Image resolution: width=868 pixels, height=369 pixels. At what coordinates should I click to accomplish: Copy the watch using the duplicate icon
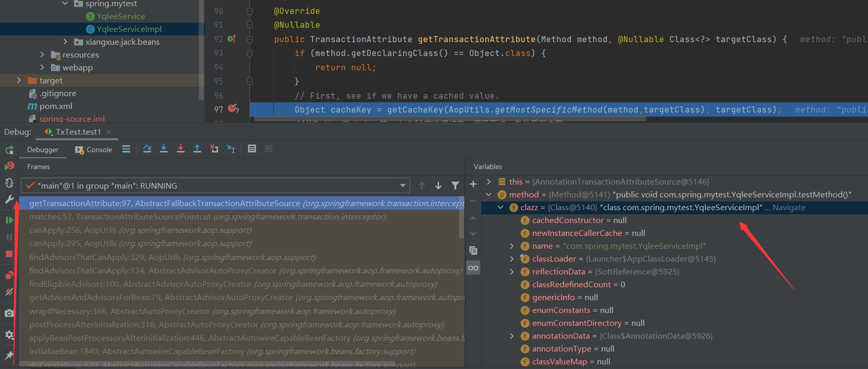pyautogui.click(x=473, y=251)
